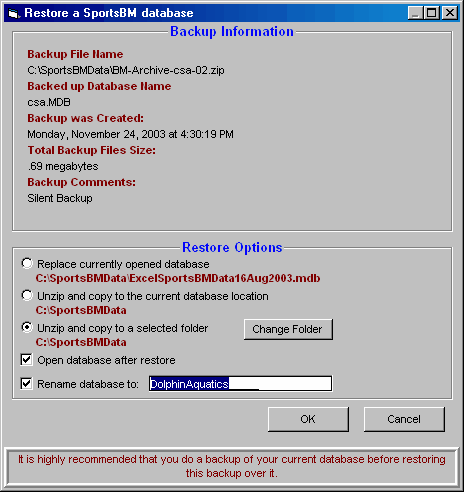
Task: Click the backup path C:\SportsBMData\BM-Archive-csa-02.zip
Action: point(126,70)
